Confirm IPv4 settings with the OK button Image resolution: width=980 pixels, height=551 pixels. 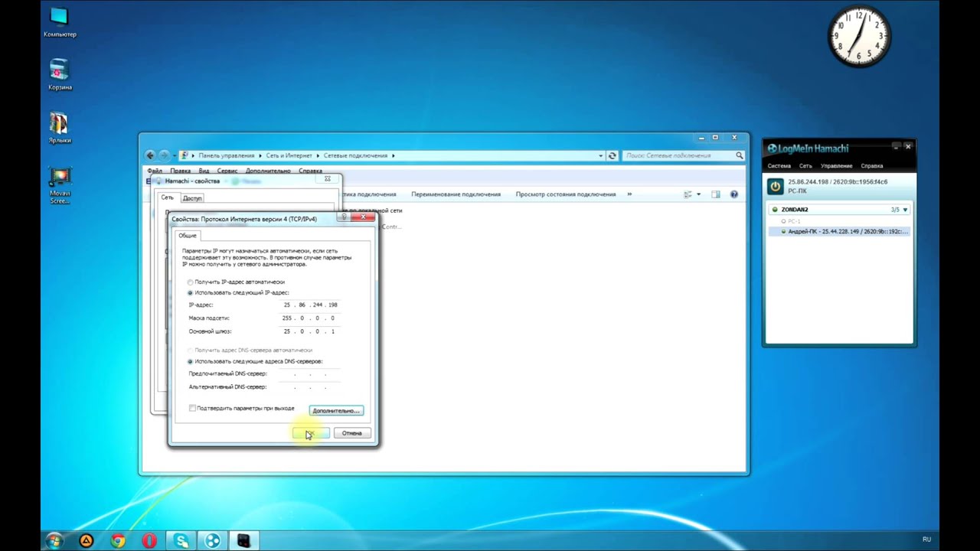pyautogui.click(x=311, y=433)
